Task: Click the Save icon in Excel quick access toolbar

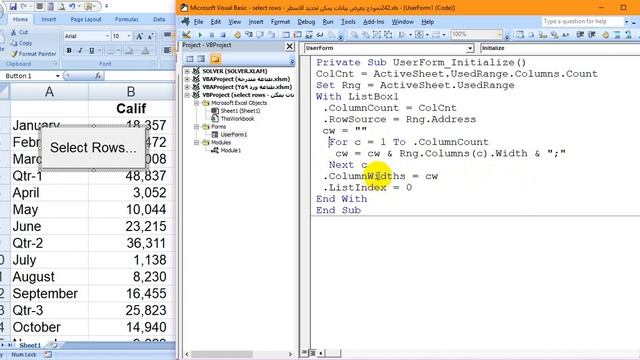Action: (13, 7)
